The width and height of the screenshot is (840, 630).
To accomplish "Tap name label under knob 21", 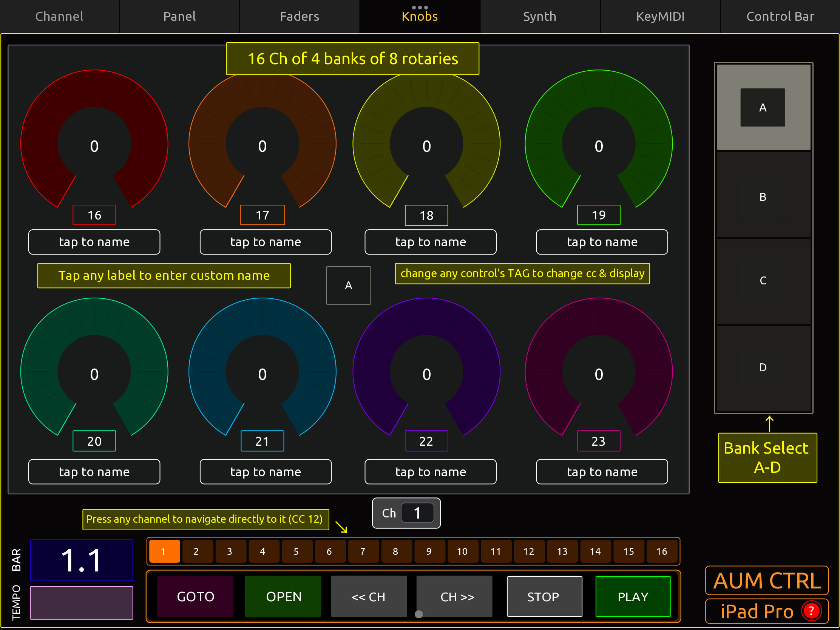I will coord(266,472).
